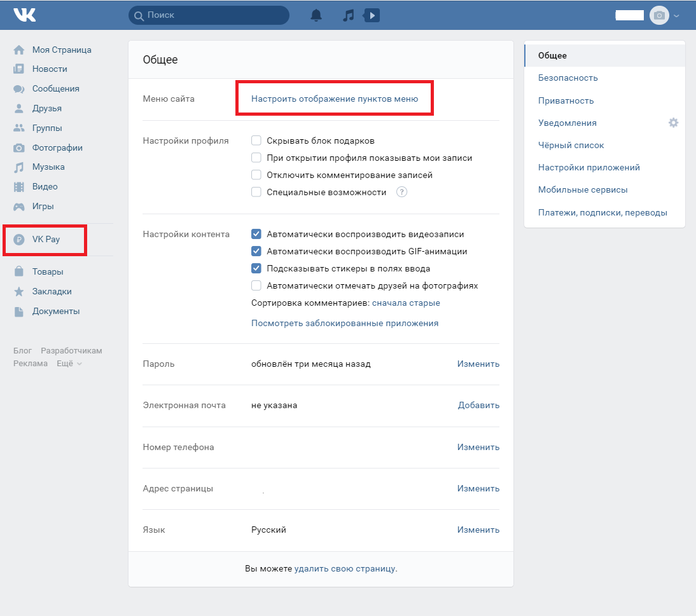Screen dimensions: 696x616
Task: Click Добавить for Электронная почта
Action: point(478,406)
